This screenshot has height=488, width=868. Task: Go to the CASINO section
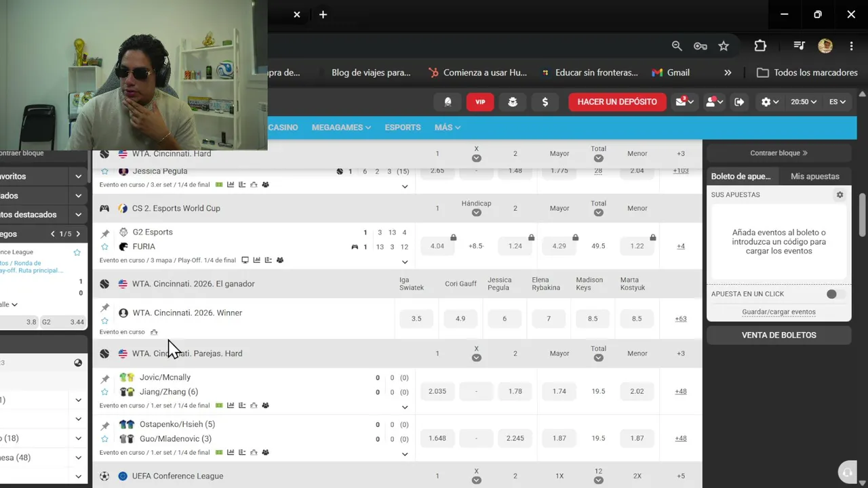click(283, 127)
